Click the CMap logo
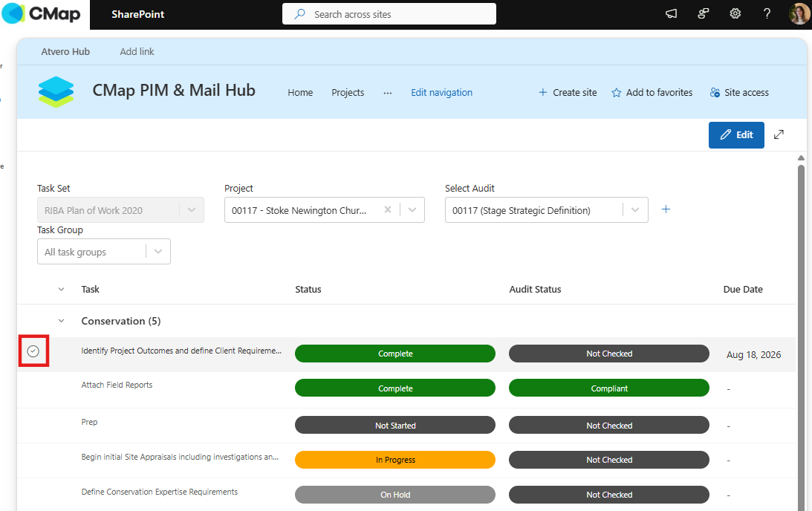812x511 pixels. click(42, 14)
